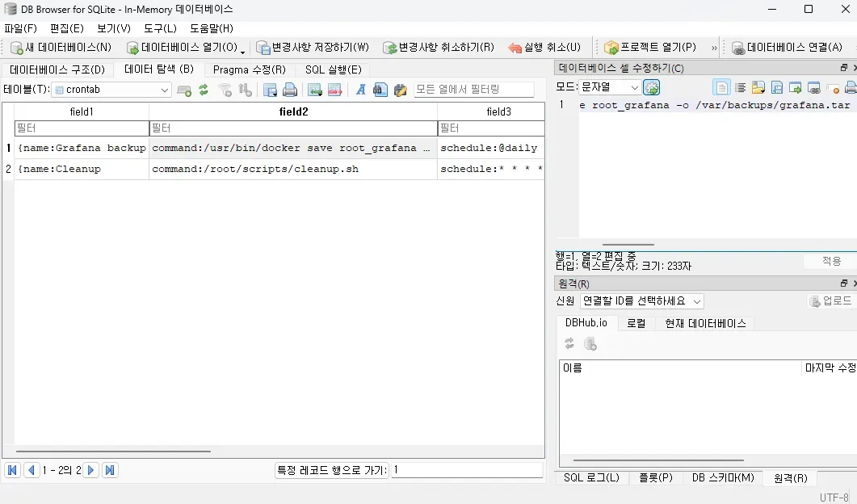Image resolution: width=857 pixels, height=504 pixels.
Task: Click the table's horizontal scrollbar
Action: (x=113, y=451)
